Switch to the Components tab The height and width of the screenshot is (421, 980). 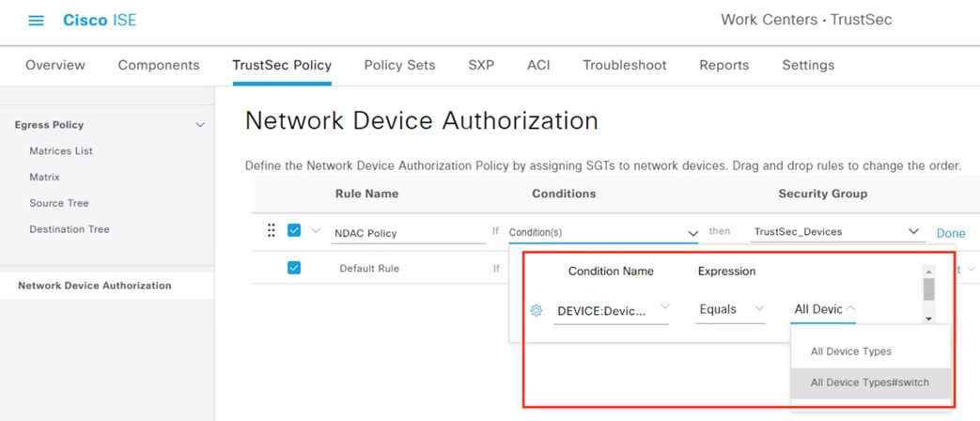pos(159,65)
